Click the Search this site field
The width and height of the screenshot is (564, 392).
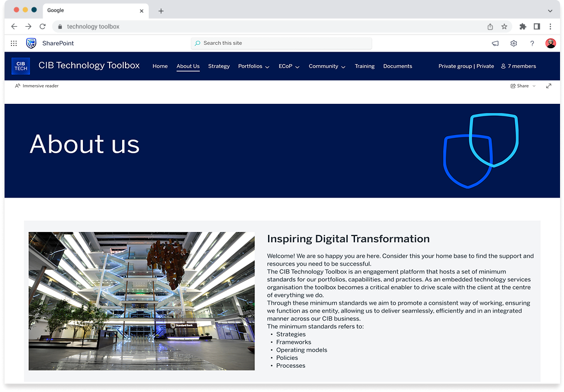pos(281,43)
